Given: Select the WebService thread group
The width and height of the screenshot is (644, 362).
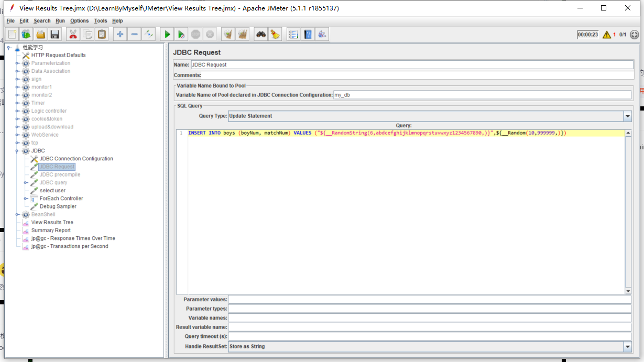Looking at the screenshot, I should click(x=45, y=135).
